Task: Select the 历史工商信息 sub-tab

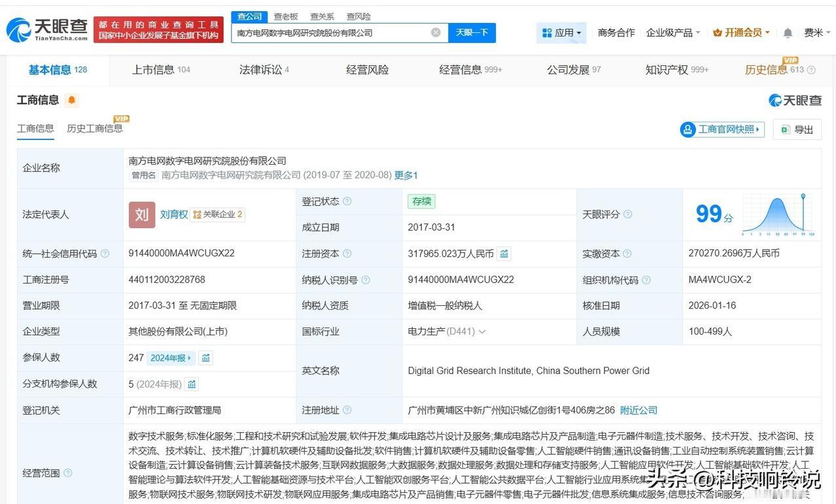Action: tap(95, 128)
